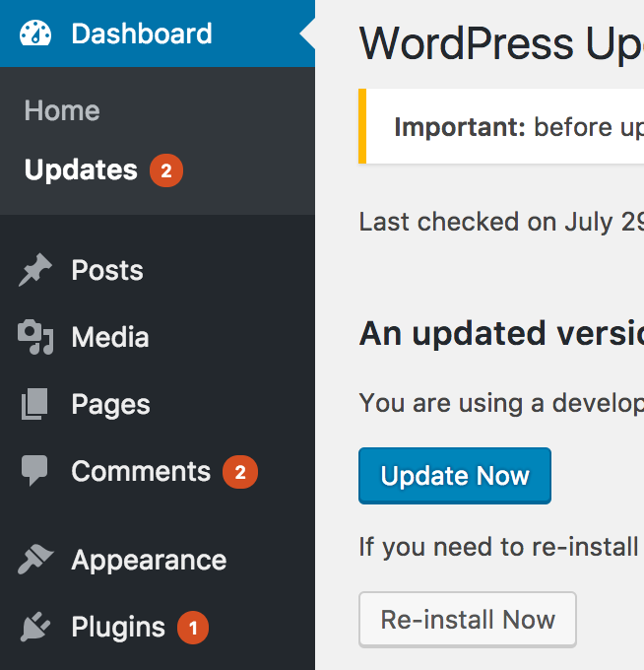
Task: Open the Dashboard menu label
Action: tap(142, 33)
